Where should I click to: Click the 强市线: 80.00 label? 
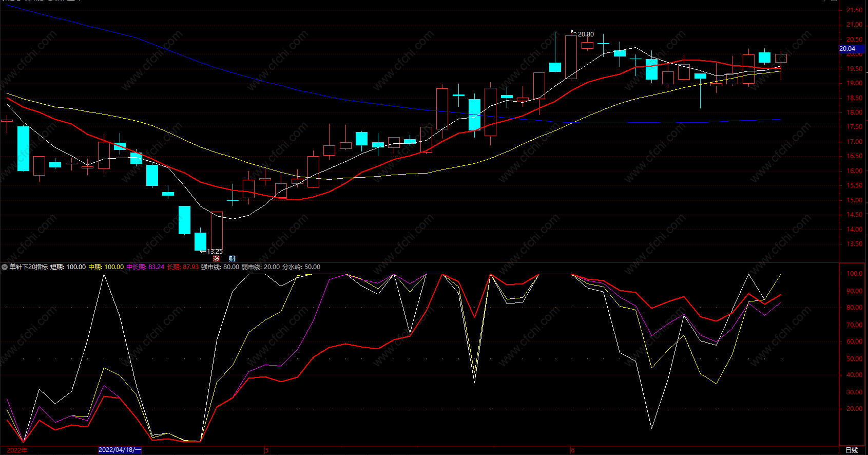(x=220, y=267)
